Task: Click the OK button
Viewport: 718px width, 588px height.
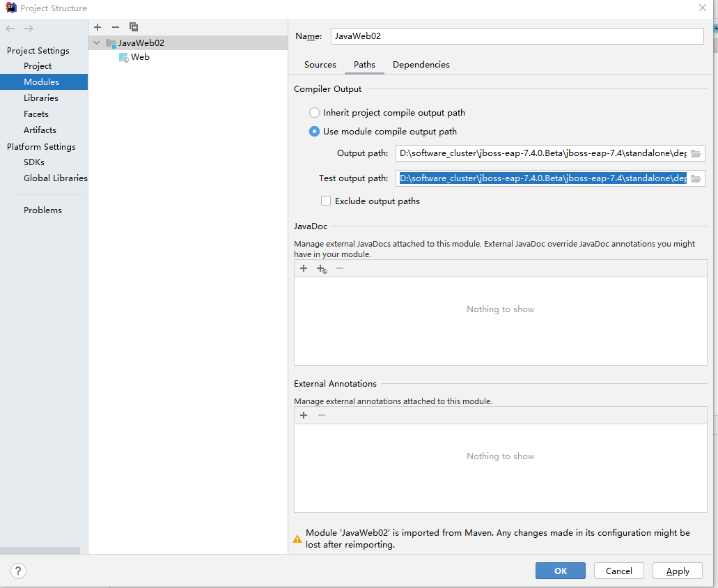Action: (x=561, y=571)
